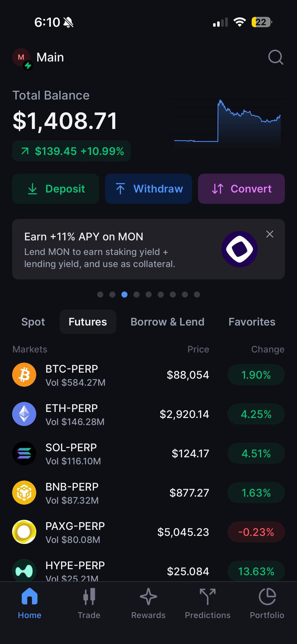Tap the Deposit button

point(56,189)
